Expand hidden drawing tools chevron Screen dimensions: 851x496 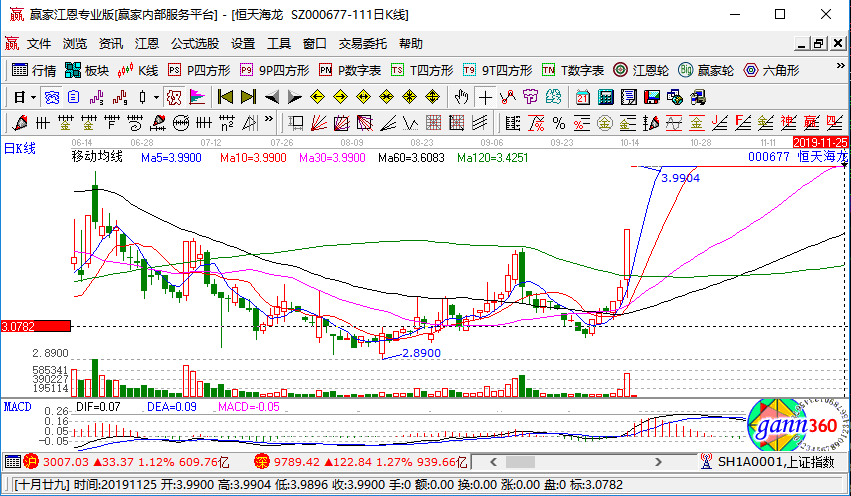pyautogui.click(x=269, y=119)
